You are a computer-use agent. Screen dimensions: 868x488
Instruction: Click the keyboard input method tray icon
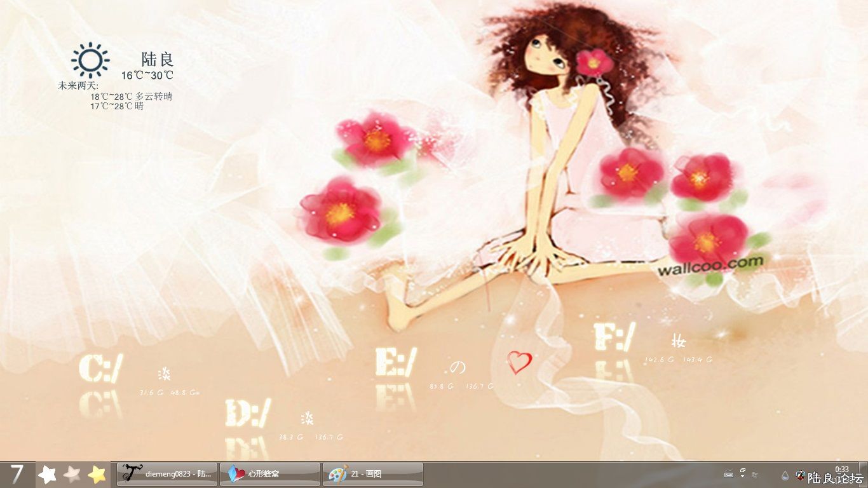pos(729,474)
